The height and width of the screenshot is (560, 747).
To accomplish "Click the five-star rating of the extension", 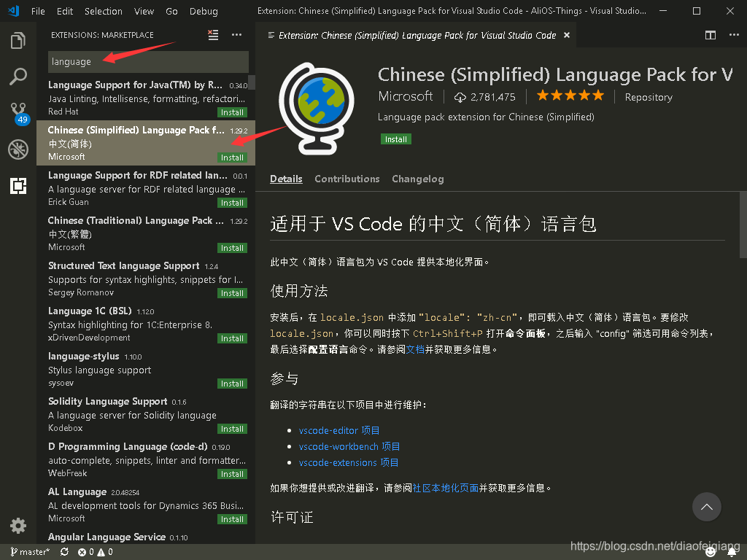I will pos(570,96).
